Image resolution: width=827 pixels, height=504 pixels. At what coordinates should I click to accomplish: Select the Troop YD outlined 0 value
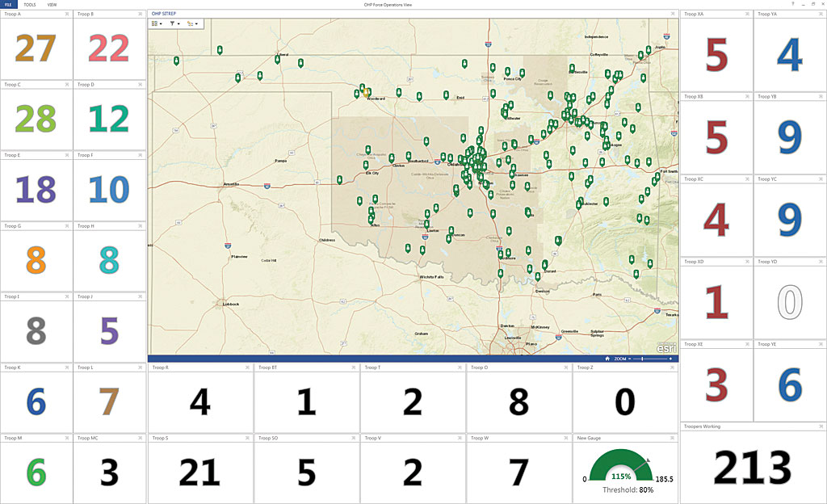790,302
